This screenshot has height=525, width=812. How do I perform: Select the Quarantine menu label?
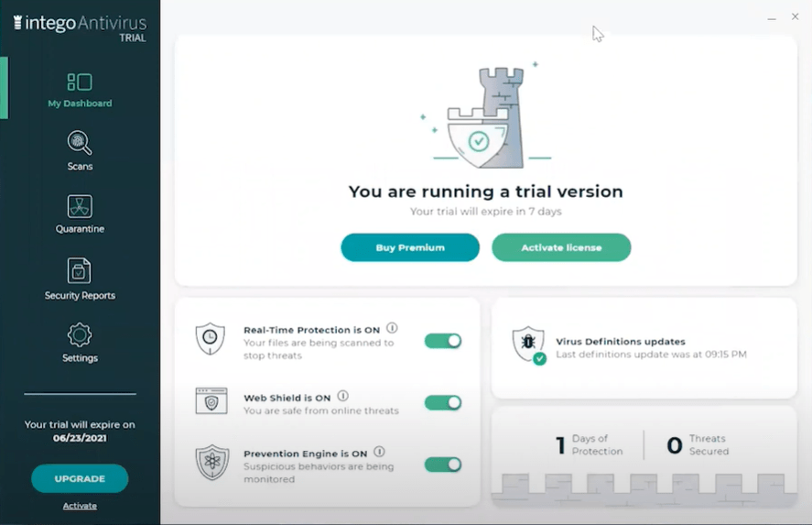[x=80, y=229]
